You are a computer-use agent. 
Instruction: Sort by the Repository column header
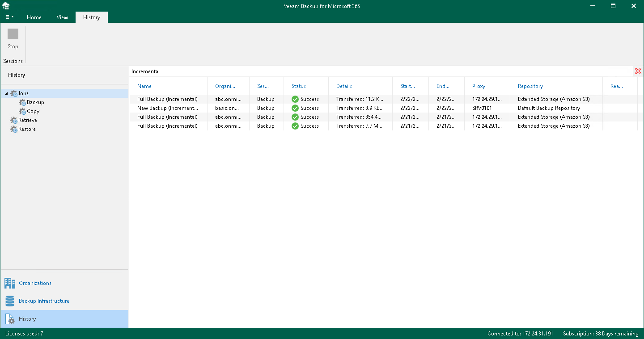[530, 86]
